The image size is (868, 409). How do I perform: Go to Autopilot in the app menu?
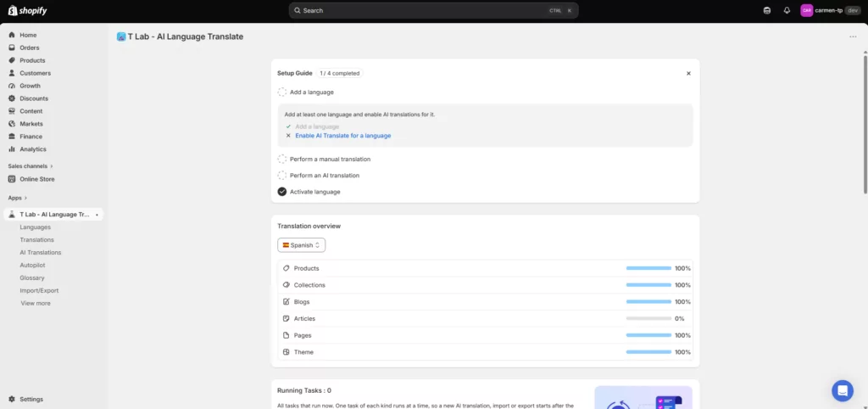click(x=33, y=266)
